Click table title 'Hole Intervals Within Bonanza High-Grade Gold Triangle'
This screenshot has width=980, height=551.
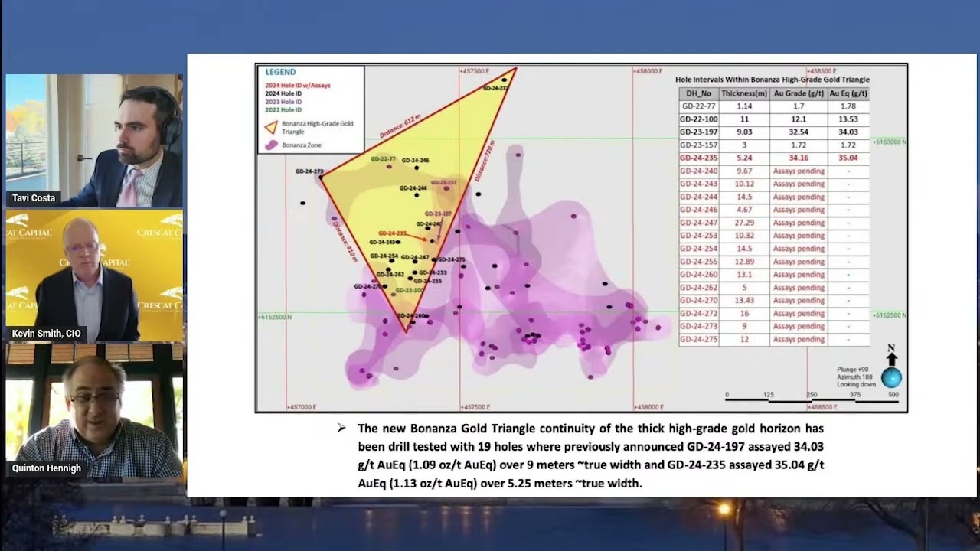pos(772,80)
